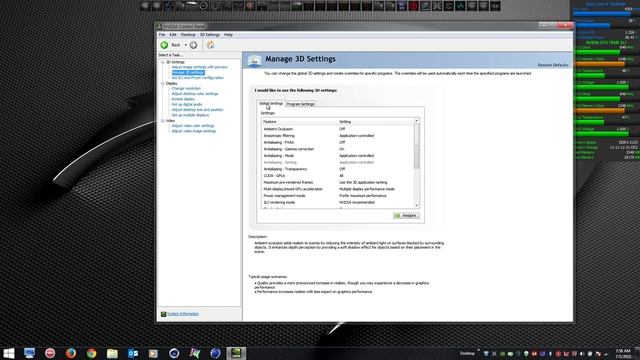Click the Desktop toolbar label in taskbar
The image size is (640, 360).
[467, 353]
